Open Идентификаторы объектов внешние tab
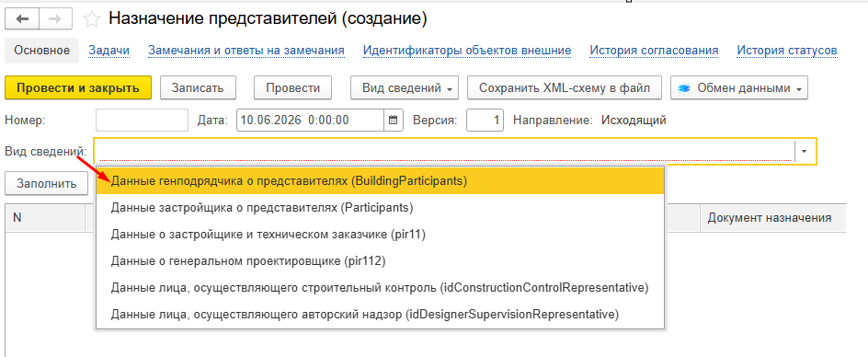 click(467, 51)
